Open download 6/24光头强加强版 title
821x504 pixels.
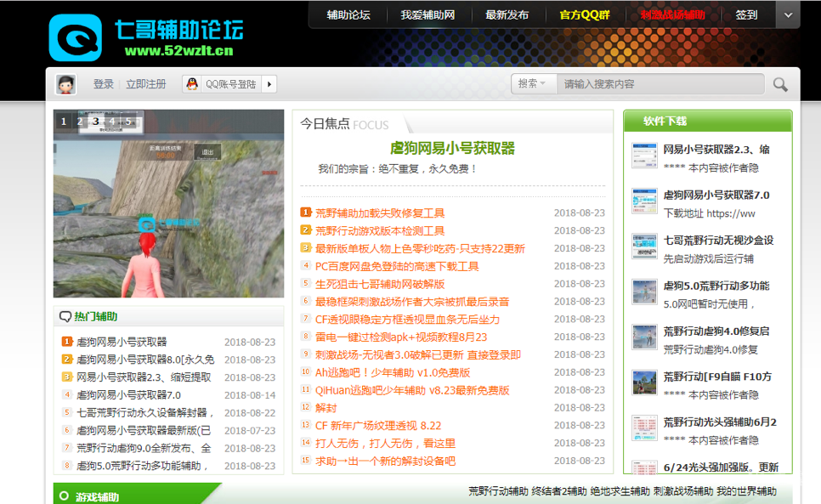coord(721,467)
